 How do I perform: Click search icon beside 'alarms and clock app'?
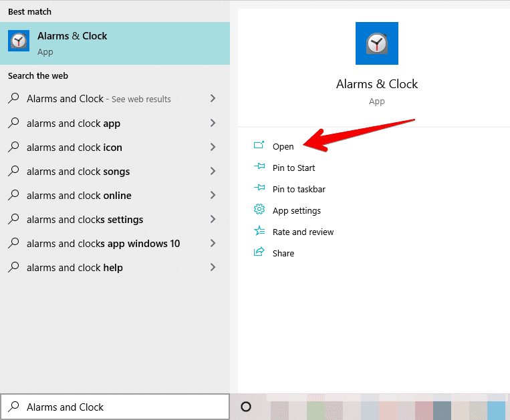tap(13, 123)
